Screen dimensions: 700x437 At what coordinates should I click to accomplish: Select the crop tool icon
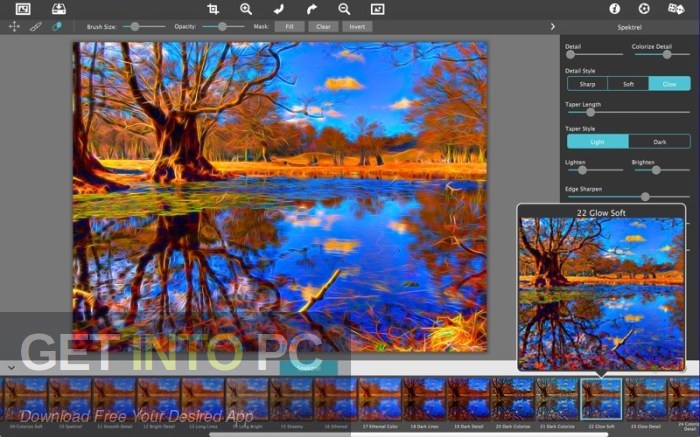[x=213, y=9]
